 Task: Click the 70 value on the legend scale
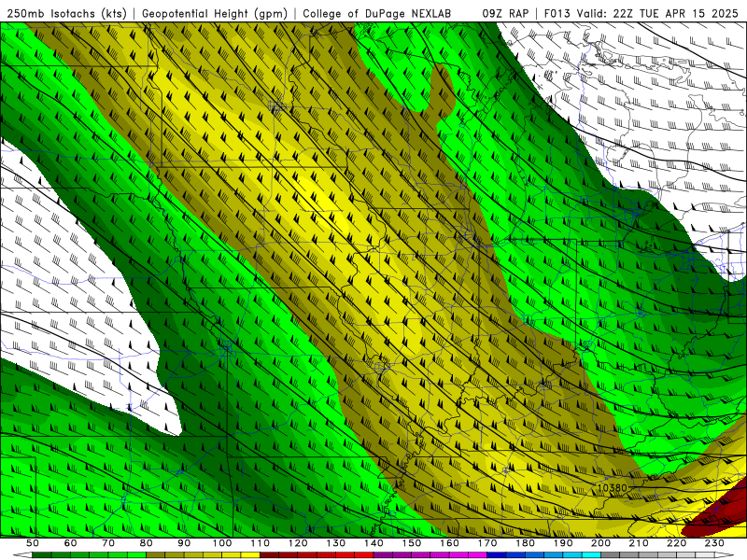(108, 543)
